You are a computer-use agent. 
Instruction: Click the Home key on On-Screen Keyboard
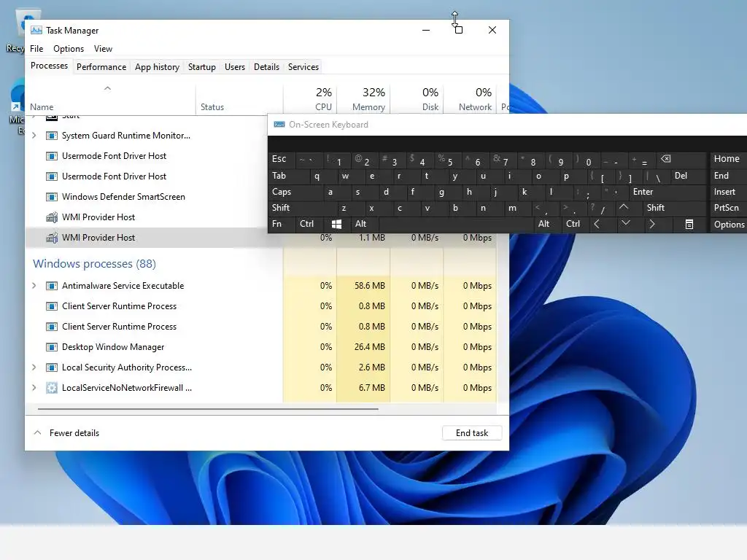point(728,159)
